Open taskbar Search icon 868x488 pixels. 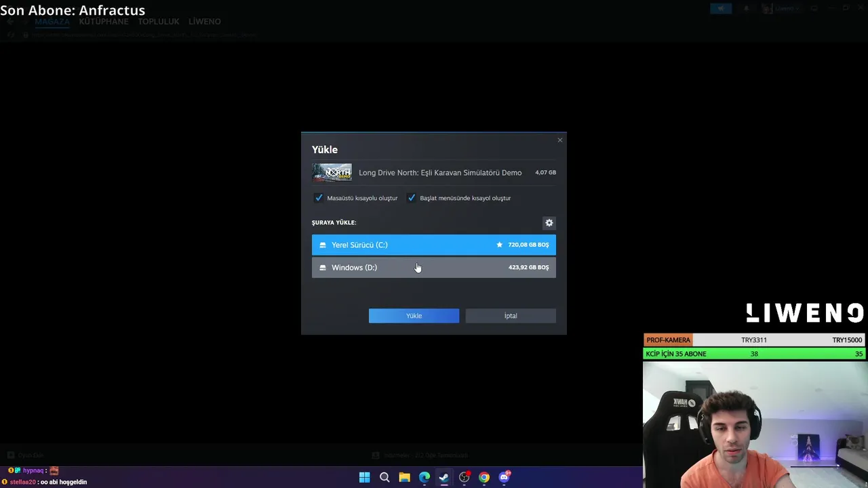coord(384,477)
